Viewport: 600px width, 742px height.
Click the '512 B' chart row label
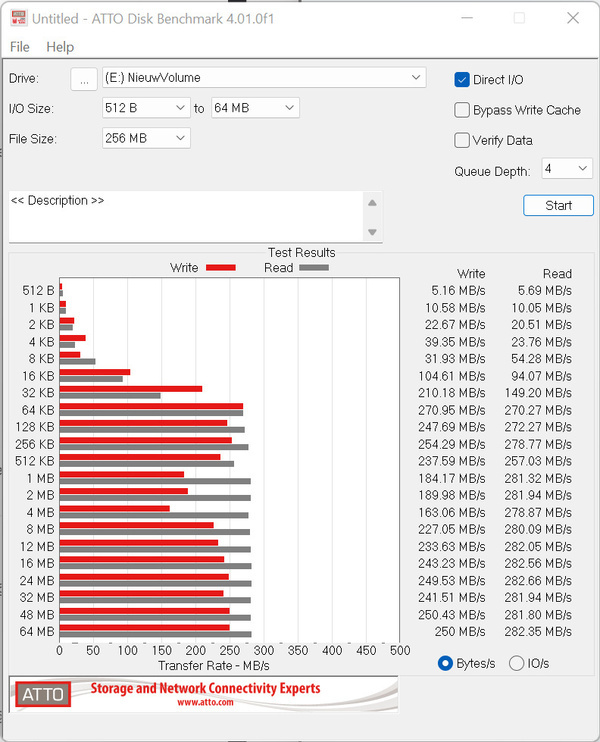(38, 291)
